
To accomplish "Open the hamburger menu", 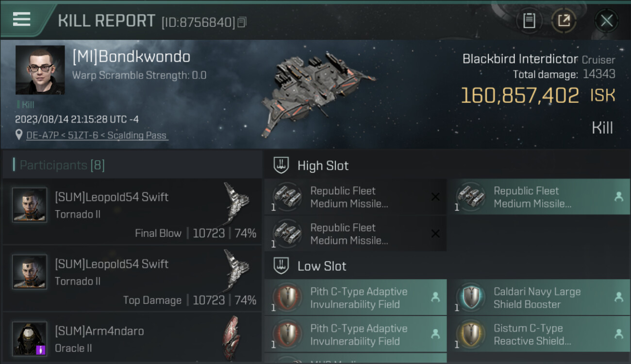I will pos(22,19).
